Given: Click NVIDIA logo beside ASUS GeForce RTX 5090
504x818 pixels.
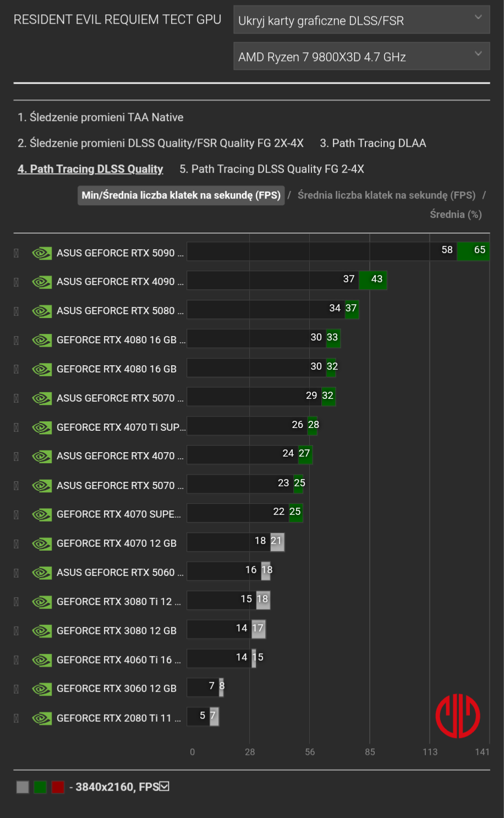Looking at the screenshot, I should 42,253.
